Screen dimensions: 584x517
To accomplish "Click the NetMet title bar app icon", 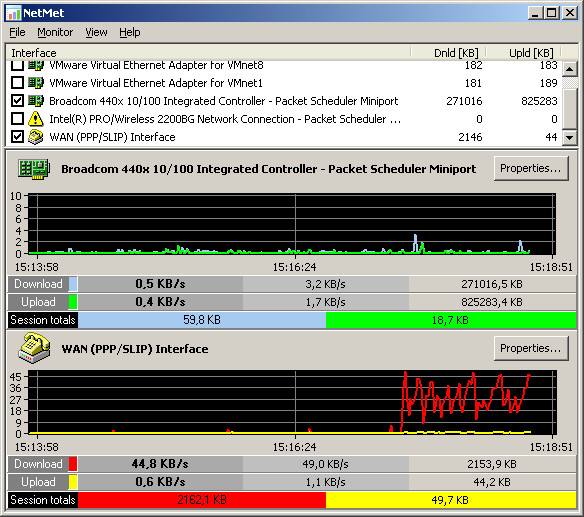I will point(14,13).
